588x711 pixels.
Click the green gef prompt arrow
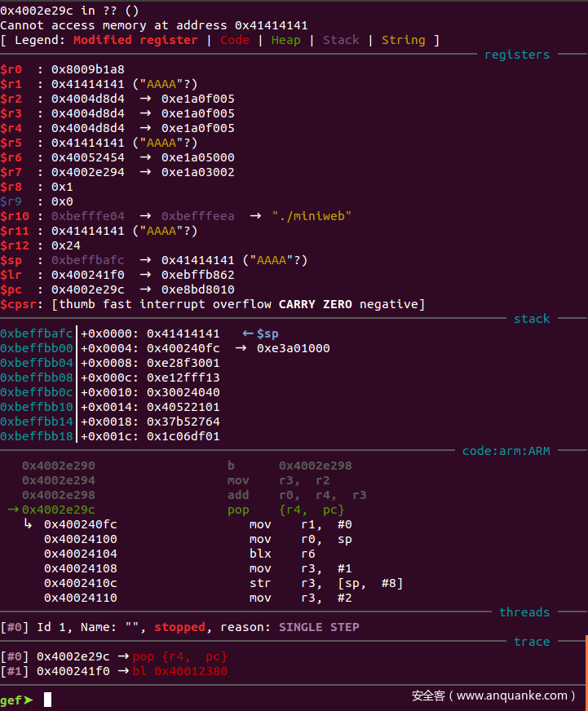click(x=29, y=700)
